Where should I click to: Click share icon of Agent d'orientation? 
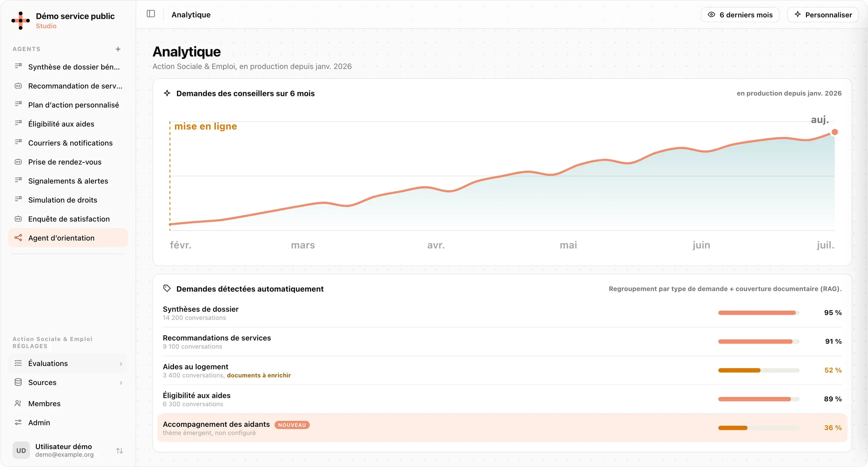coord(18,238)
